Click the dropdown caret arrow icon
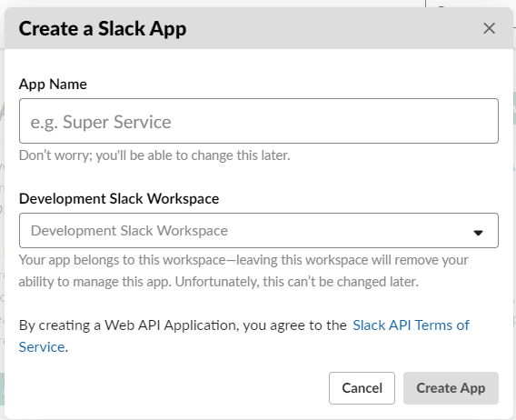The height and width of the screenshot is (420, 516). click(478, 233)
